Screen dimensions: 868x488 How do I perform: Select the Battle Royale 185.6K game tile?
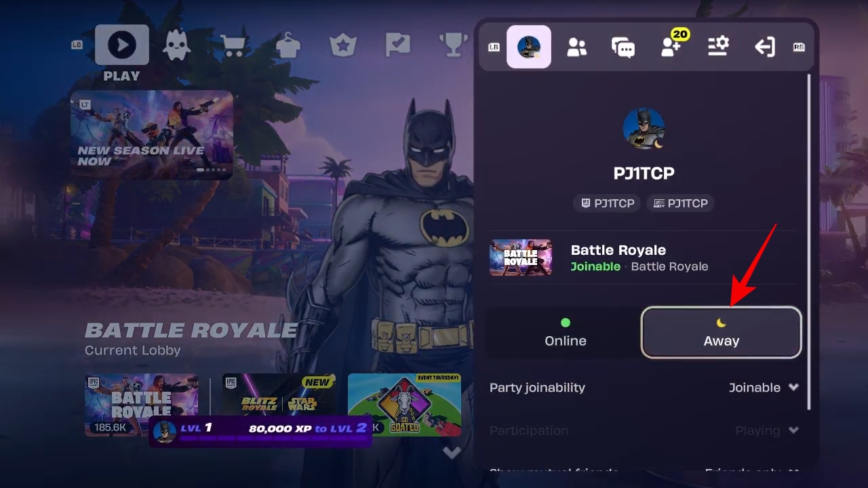142,405
